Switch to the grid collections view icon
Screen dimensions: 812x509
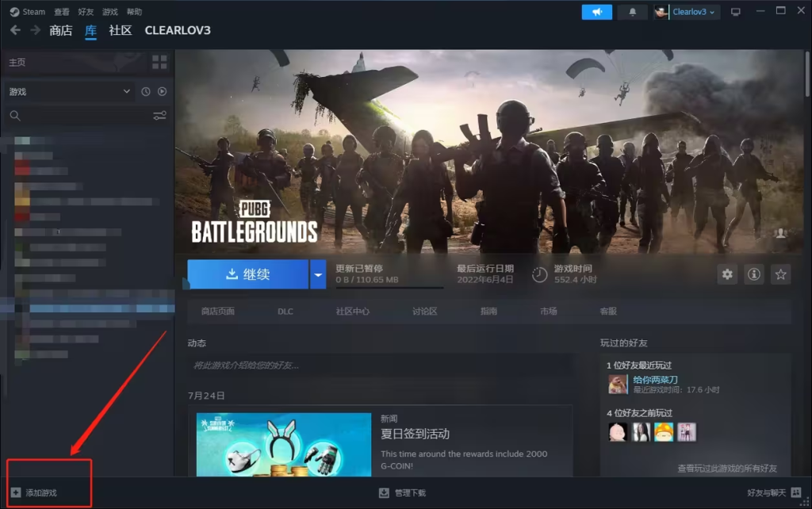click(159, 62)
